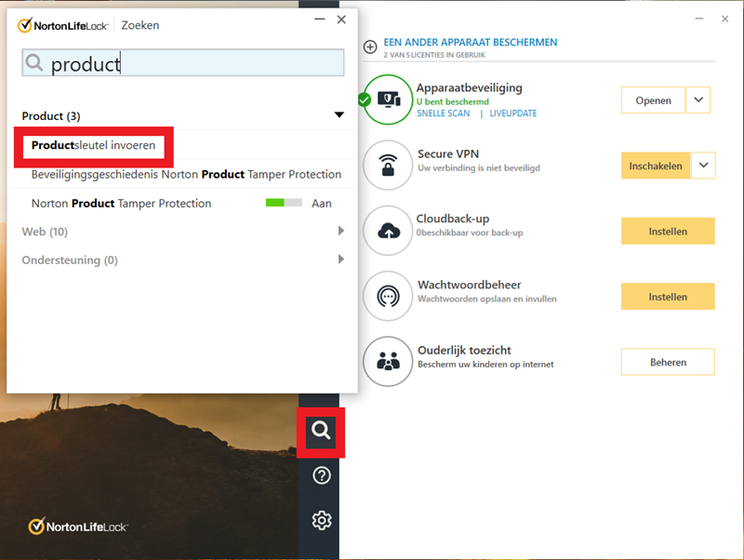Open the Help question mark icon
Screen dimensions: 744x560
tap(322, 475)
